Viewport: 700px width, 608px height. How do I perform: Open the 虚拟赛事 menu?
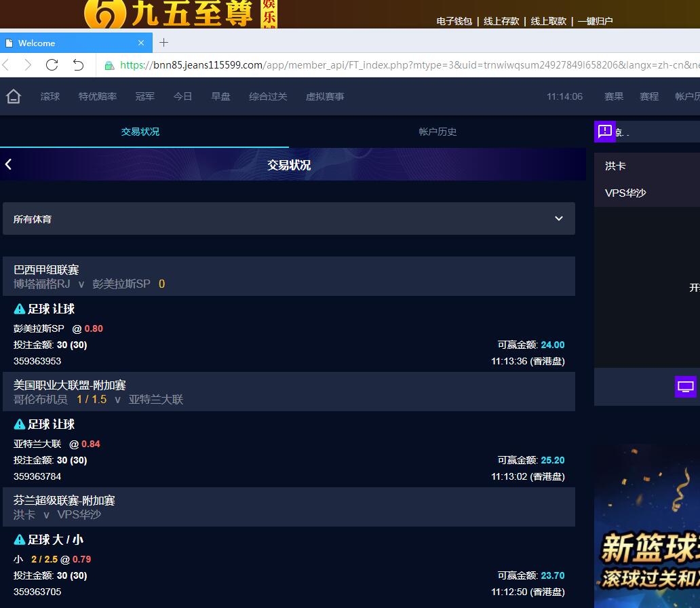[325, 96]
